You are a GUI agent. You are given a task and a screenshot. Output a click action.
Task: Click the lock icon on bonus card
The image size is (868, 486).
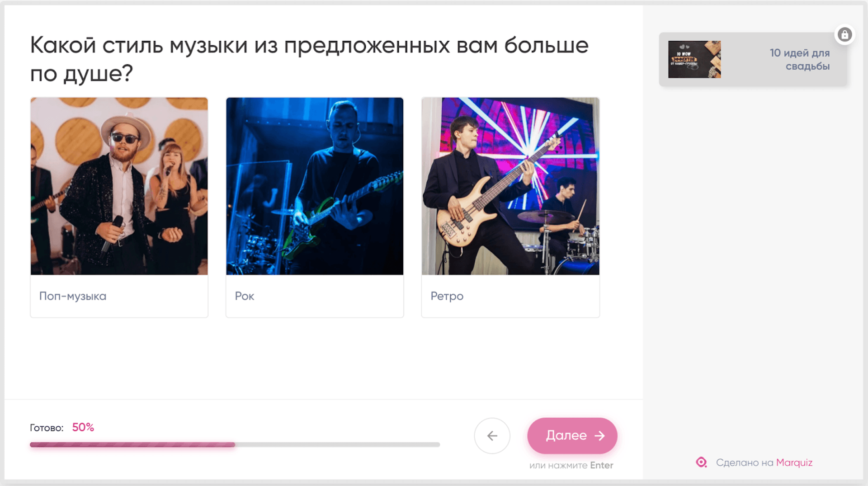point(844,35)
